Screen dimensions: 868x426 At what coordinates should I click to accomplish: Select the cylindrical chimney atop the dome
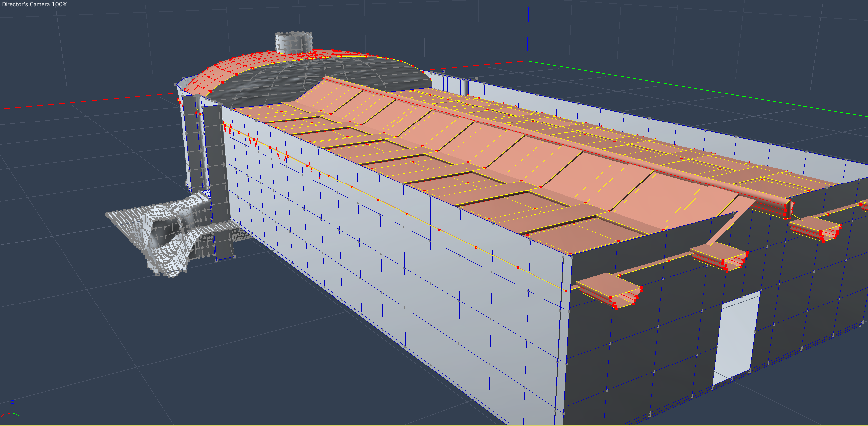[294, 42]
